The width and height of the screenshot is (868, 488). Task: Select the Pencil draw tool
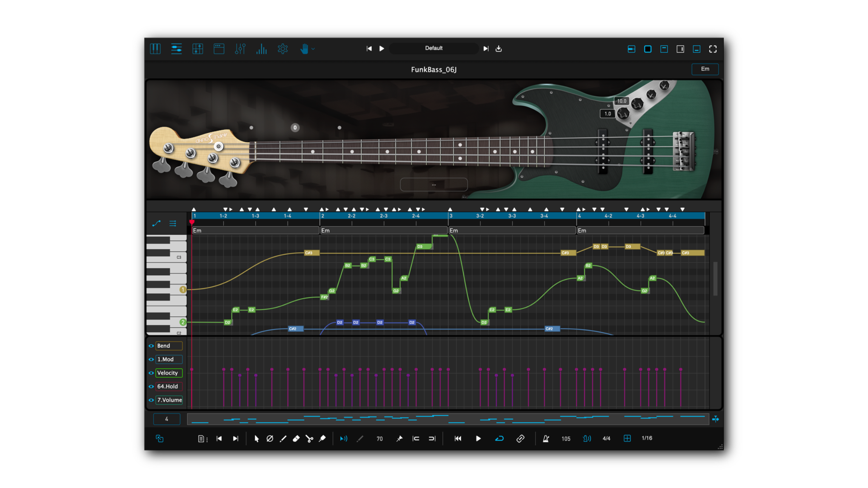[283, 438]
